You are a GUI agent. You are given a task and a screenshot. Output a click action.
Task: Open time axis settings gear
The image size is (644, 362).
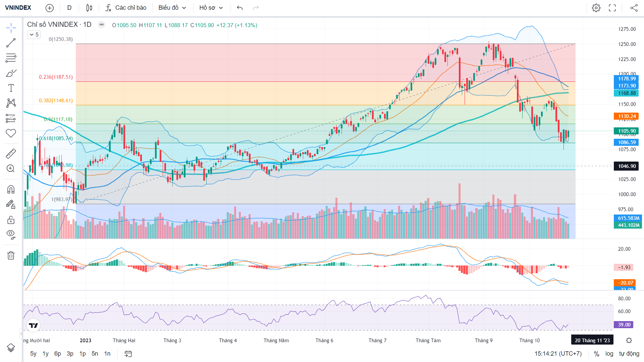pyautogui.click(x=629, y=340)
